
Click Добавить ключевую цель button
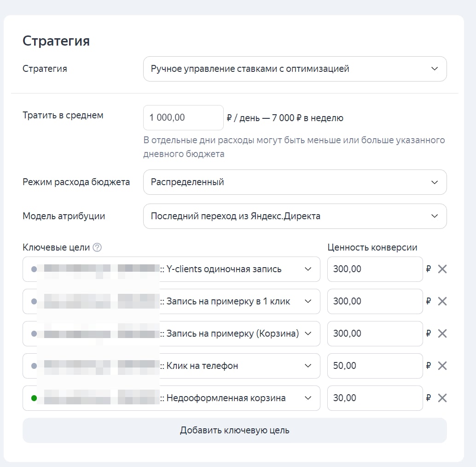pyautogui.click(x=234, y=431)
